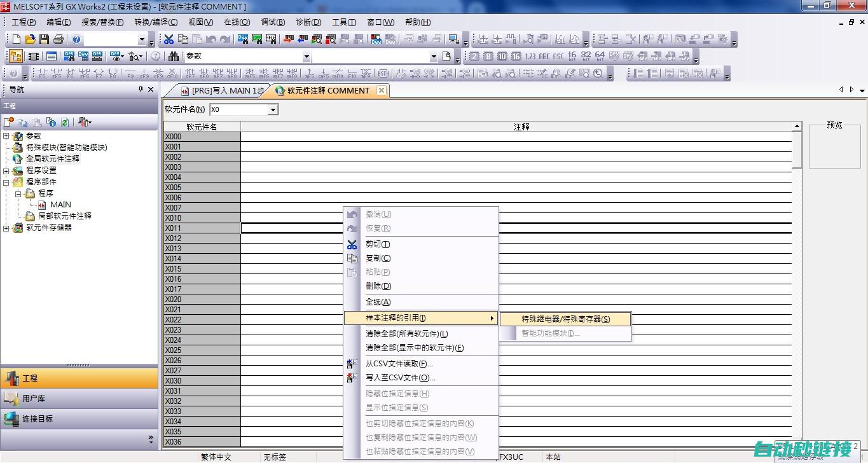The image size is (868, 463).
Task: Open a project via the folder icon
Action: click(x=30, y=39)
